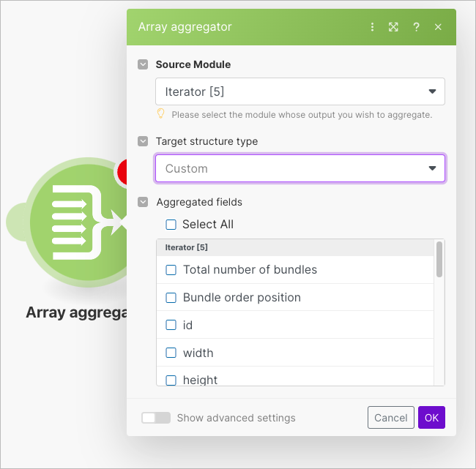Collapse the Aggregated fields section chevron
The width and height of the screenshot is (476, 469).
[143, 202]
